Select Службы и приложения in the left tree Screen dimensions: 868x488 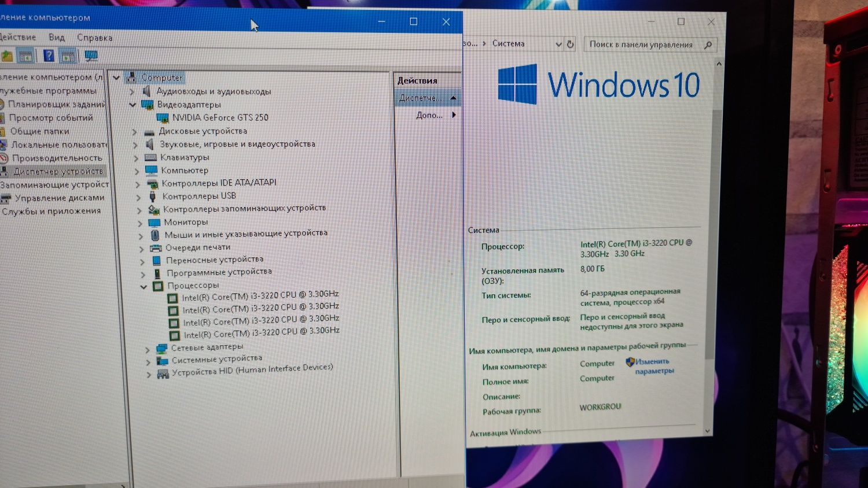tap(51, 211)
